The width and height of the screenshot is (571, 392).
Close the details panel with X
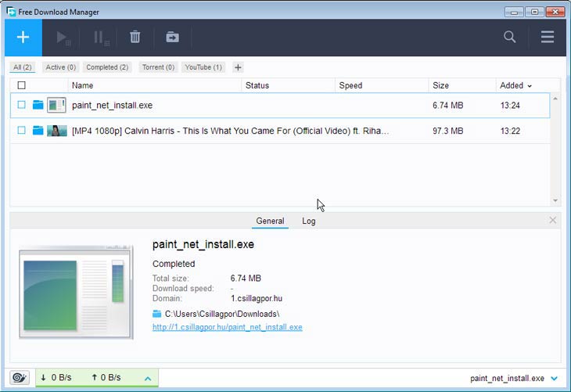tap(552, 220)
